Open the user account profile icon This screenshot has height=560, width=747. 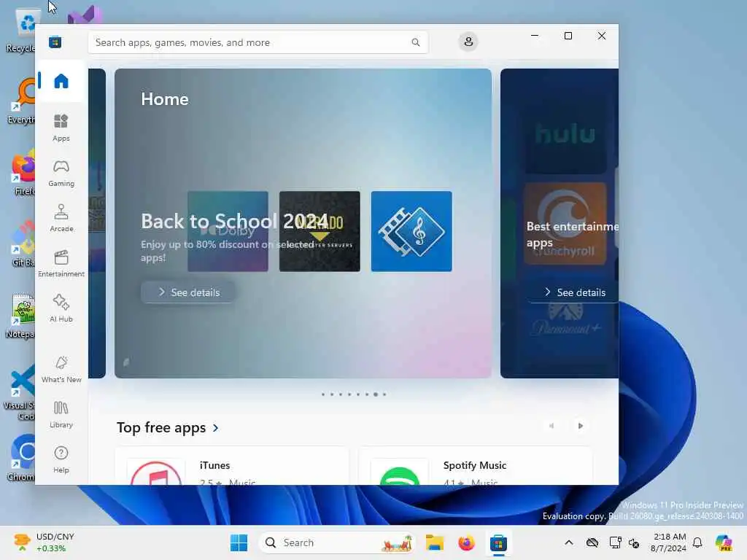[468, 42]
